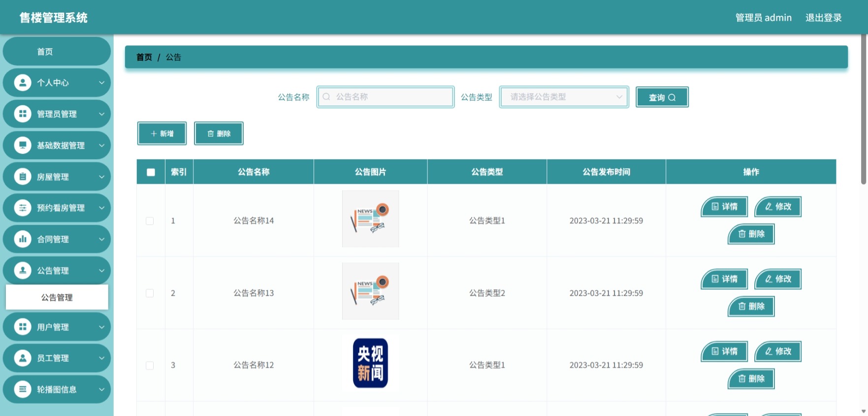Click 首页 in the breadcrumb
Image resolution: width=868 pixels, height=416 pixels.
(x=144, y=57)
